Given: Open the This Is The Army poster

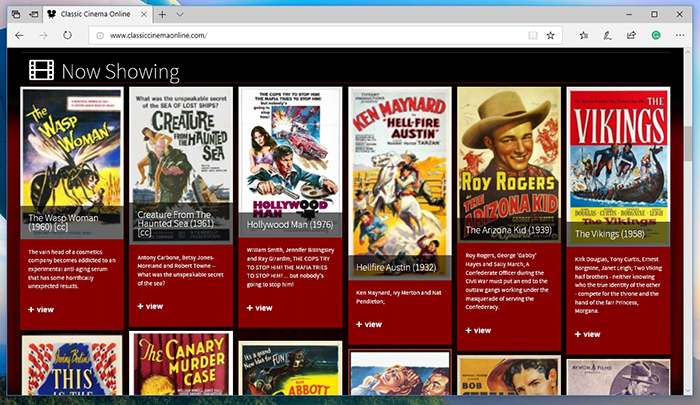Looking at the screenshot, I should click(x=72, y=365).
